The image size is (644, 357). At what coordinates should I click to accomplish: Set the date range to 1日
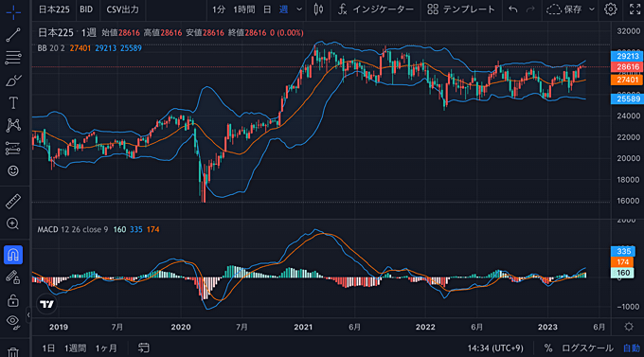point(48,348)
